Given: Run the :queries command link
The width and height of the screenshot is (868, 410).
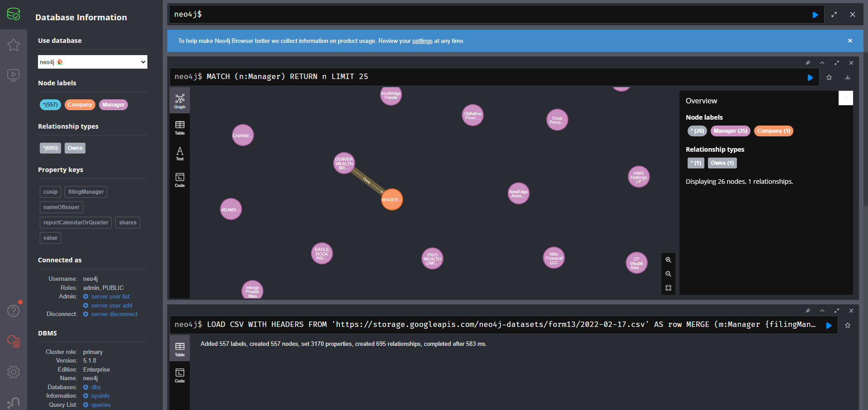Looking at the screenshot, I should tap(97, 405).
